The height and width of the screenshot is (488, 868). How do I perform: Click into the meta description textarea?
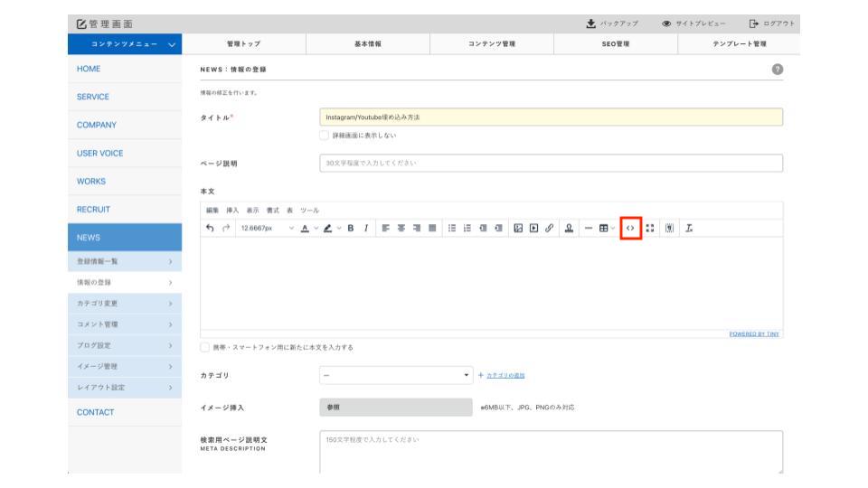pos(551,452)
